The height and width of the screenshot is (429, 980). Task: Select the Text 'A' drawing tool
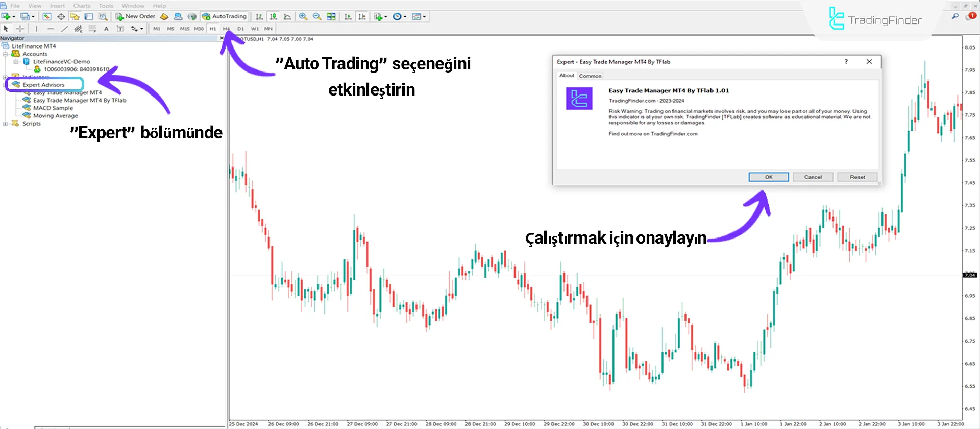[106, 29]
